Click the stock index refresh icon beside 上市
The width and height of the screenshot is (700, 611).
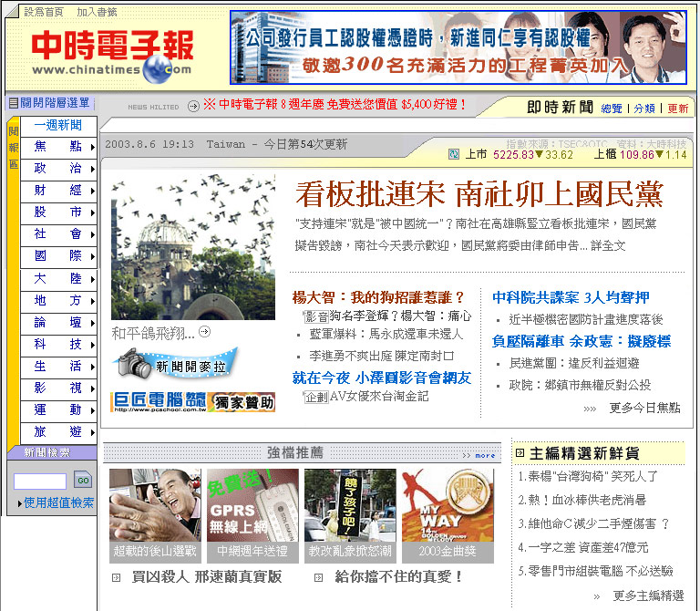coord(453,155)
